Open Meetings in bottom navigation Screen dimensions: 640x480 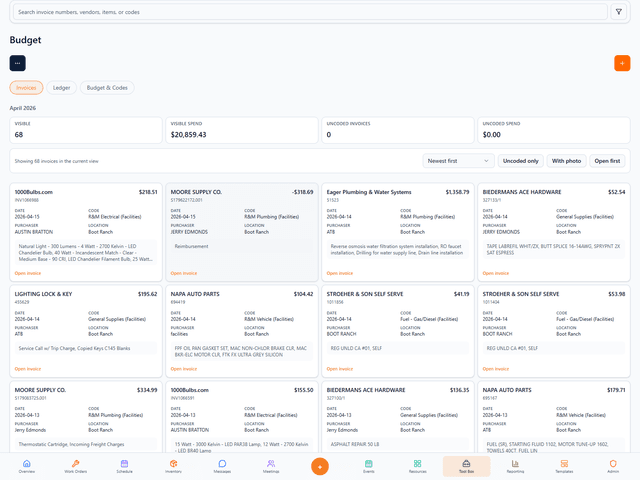271,466
